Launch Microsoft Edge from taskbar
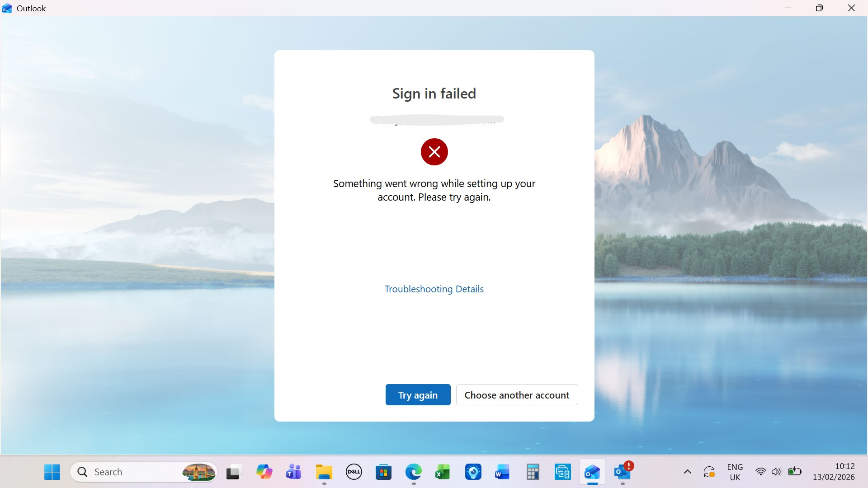 (x=413, y=472)
